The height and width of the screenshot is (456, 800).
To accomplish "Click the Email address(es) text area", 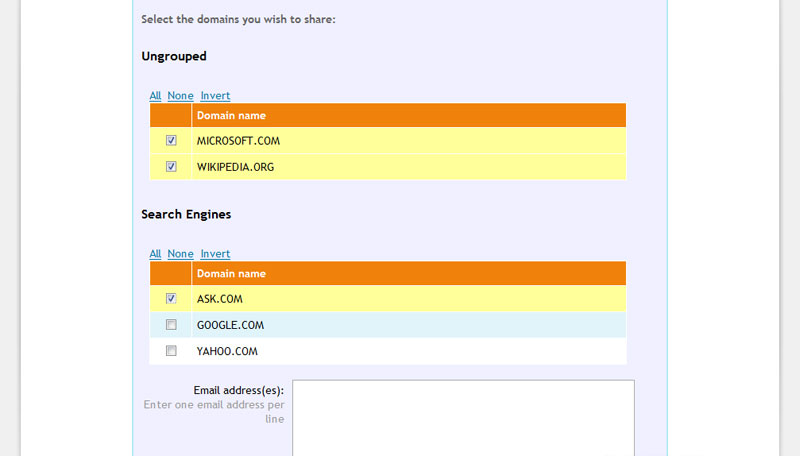I will point(463,417).
